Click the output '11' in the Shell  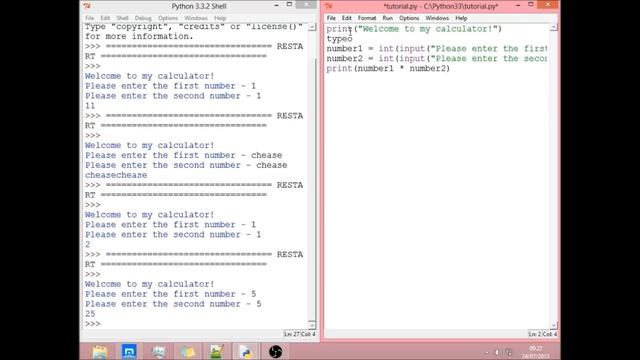click(90, 106)
